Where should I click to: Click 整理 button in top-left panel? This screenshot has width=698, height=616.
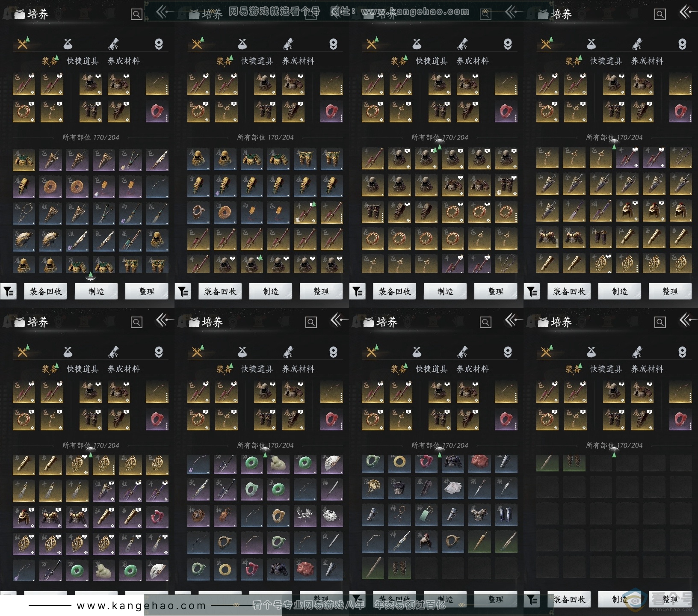[147, 292]
